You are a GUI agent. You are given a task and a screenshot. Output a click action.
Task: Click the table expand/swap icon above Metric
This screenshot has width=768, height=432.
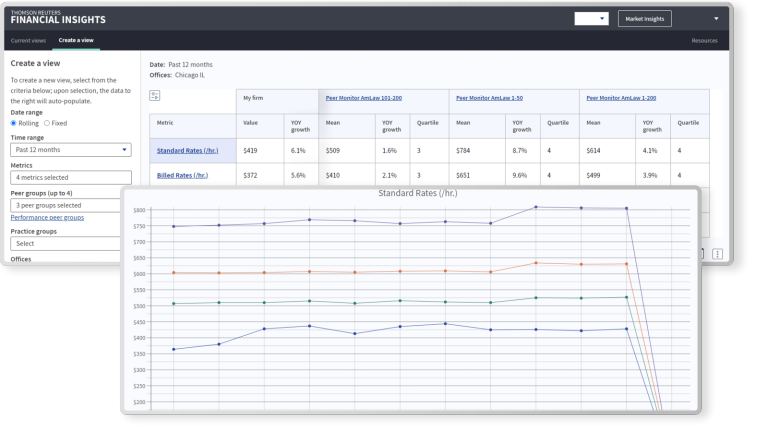pos(155,96)
